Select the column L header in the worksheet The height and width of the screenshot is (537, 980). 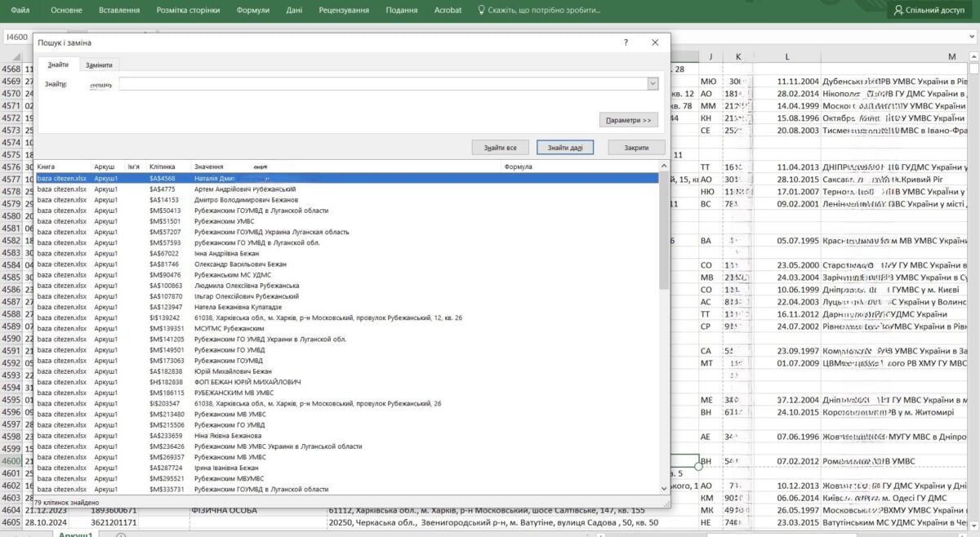click(x=787, y=56)
